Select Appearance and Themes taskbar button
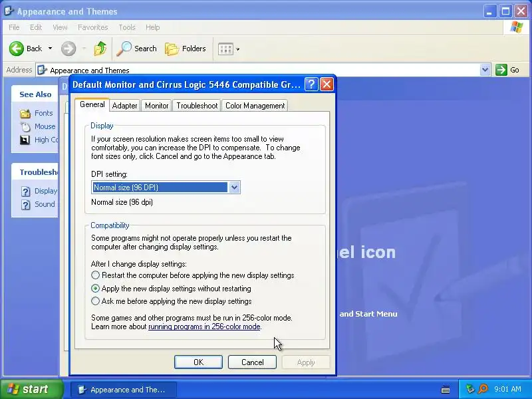Viewport: 532px width, 399px height. [x=124, y=390]
